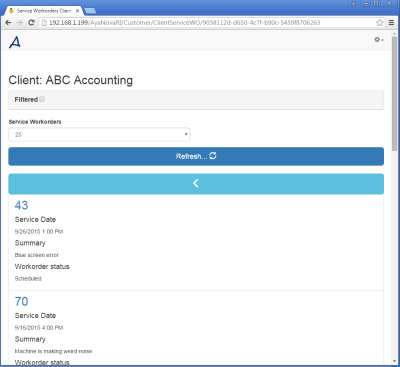Click the 9/26/2015 1:00 PM service date
Screen dimensions: 400x367
click(x=39, y=231)
